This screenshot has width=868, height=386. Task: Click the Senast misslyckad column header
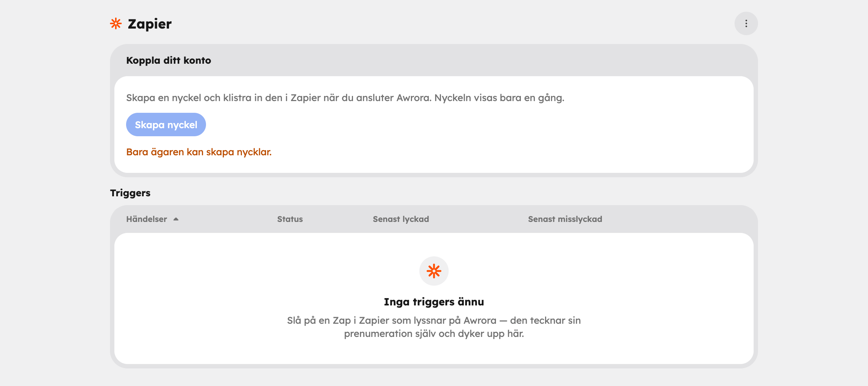(565, 219)
